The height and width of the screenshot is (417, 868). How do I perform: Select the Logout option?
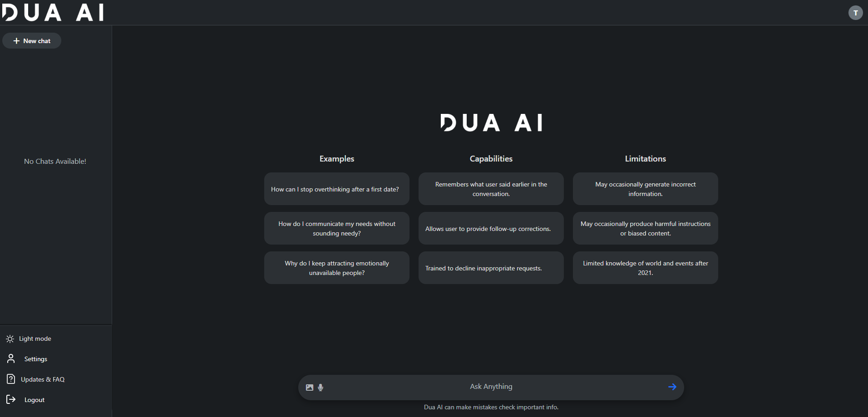pos(35,400)
